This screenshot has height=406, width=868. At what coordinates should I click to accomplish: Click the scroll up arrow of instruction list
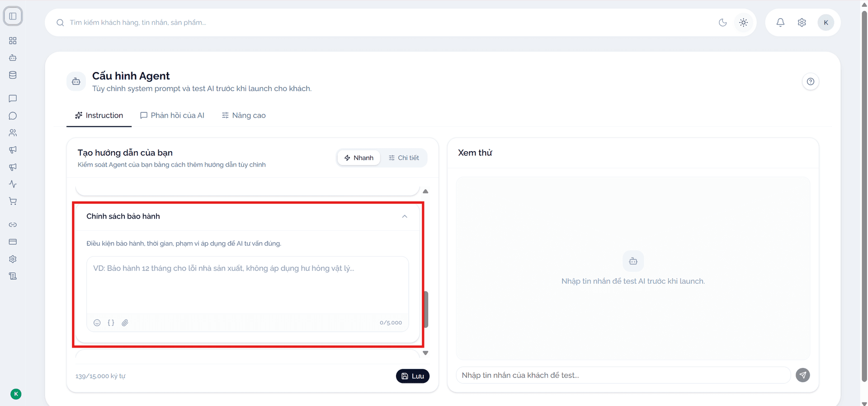[425, 191]
